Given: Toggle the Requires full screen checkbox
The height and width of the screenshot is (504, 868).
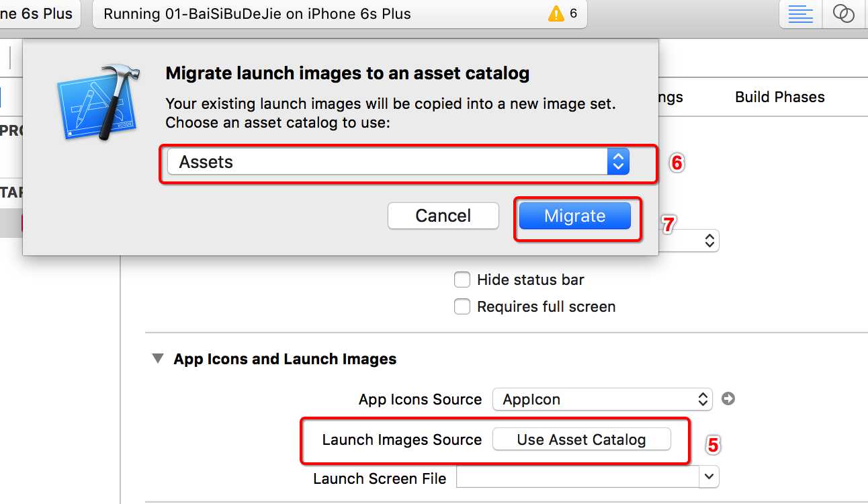Looking at the screenshot, I should 462,307.
